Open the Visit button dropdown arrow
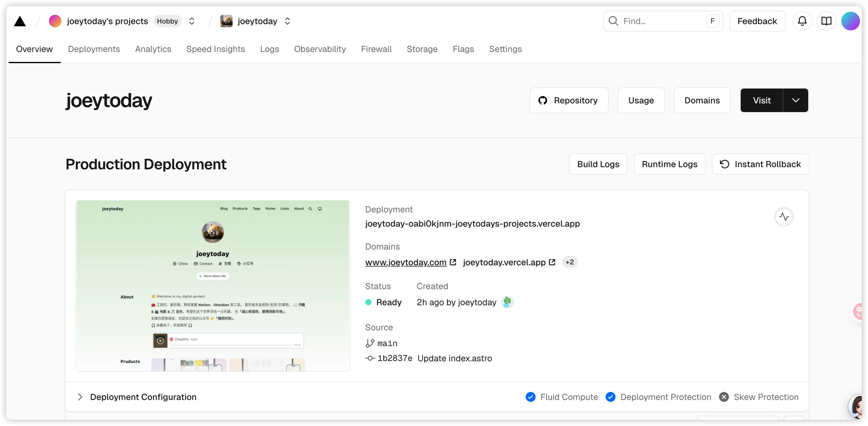This screenshot has width=868, height=426. [x=796, y=100]
